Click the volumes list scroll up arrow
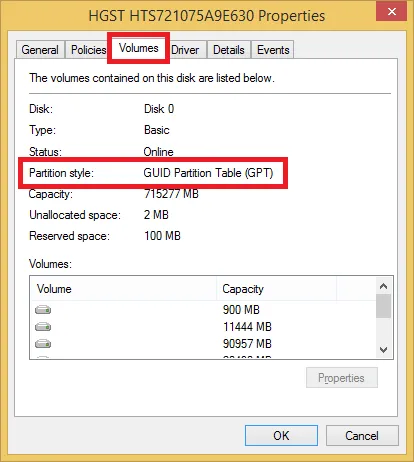This screenshot has height=462, width=414. pyautogui.click(x=384, y=286)
